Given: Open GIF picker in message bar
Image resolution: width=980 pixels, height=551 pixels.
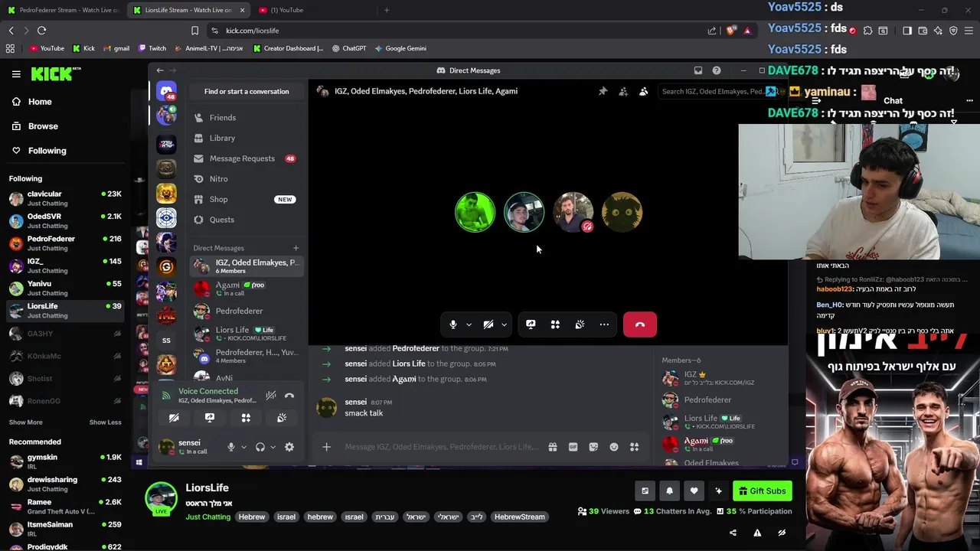Looking at the screenshot, I should (573, 447).
